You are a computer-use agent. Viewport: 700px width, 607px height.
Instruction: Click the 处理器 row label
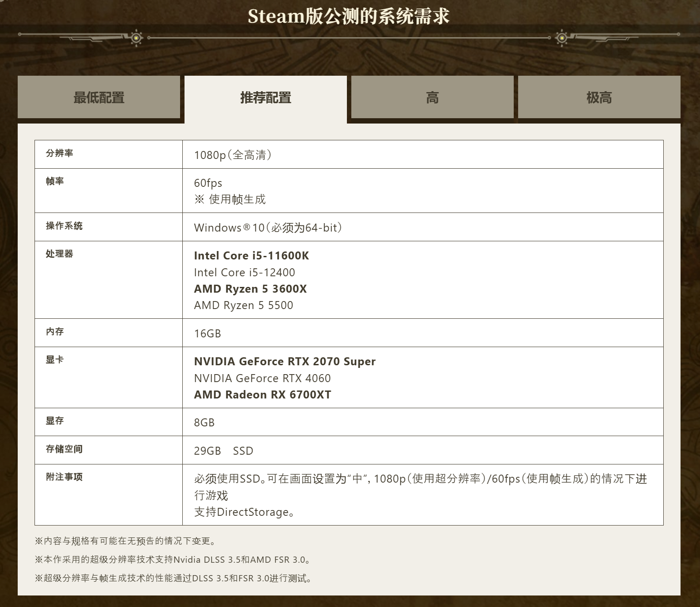60,254
